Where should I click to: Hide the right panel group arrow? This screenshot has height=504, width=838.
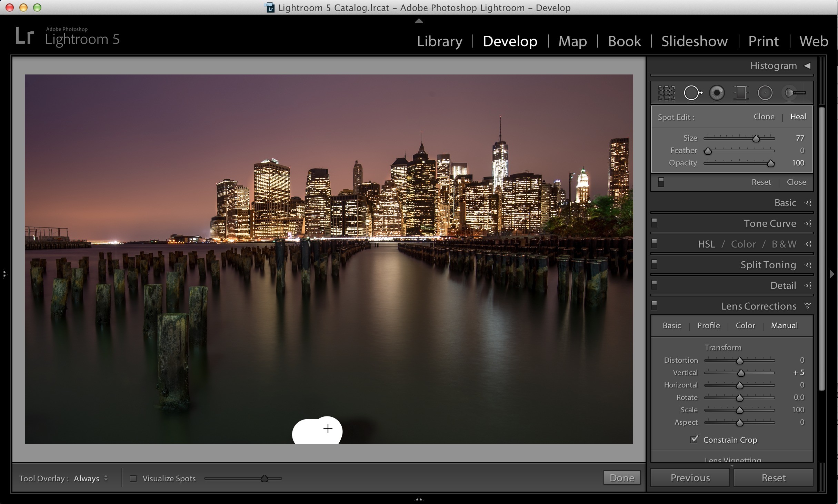[x=832, y=274]
